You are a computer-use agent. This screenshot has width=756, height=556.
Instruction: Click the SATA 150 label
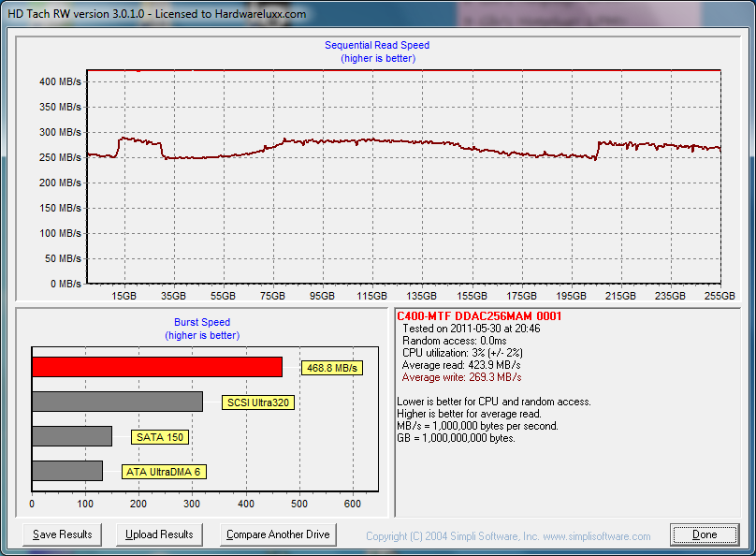coord(160,437)
